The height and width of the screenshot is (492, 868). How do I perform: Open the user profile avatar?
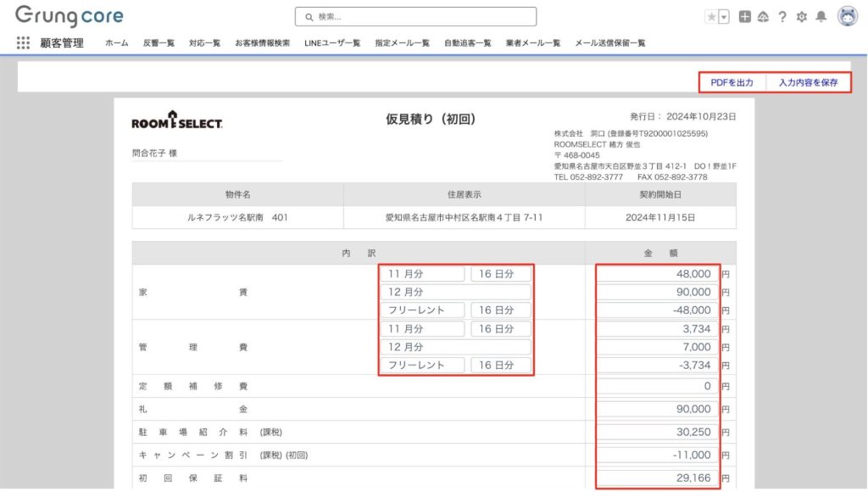[847, 16]
